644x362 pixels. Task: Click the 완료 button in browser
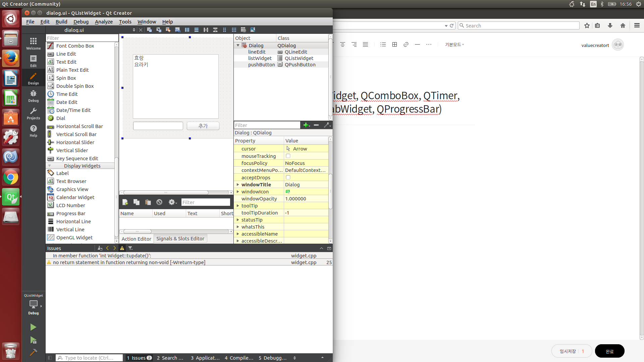click(x=609, y=351)
